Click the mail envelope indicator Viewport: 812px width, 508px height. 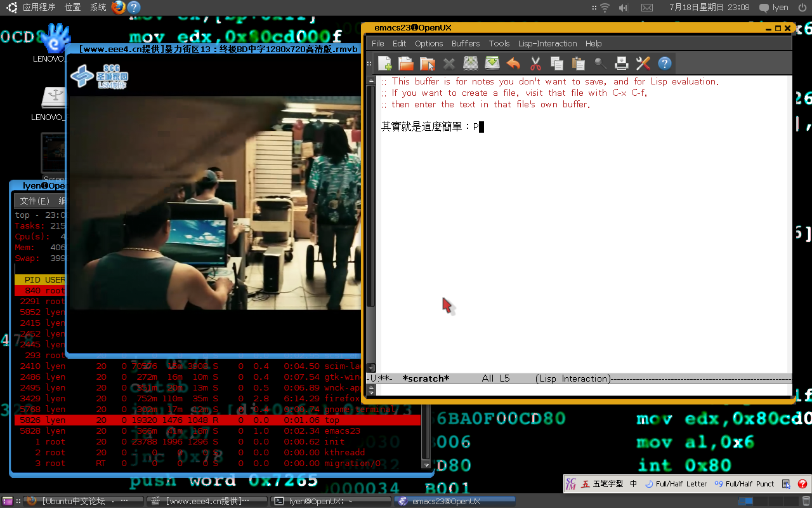pyautogui.click(x=647, y=8)
